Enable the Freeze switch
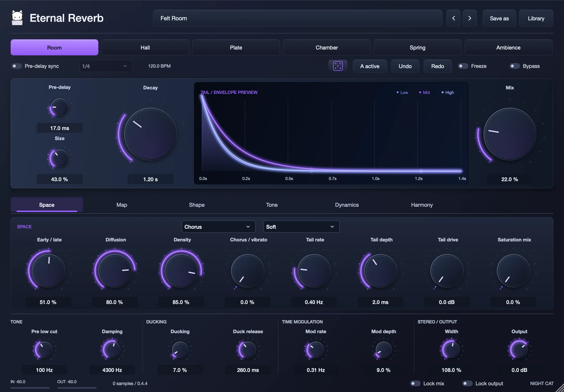This screenshot has height=392, width=564. pos(463,66)
